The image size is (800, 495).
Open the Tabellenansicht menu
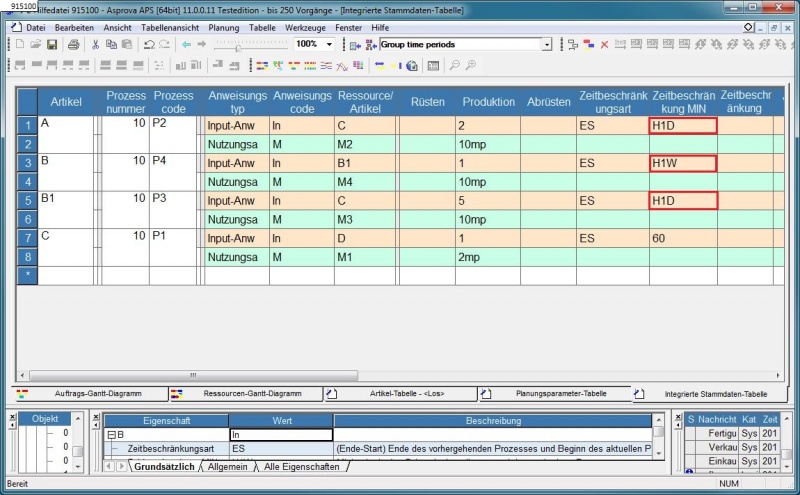169,28
